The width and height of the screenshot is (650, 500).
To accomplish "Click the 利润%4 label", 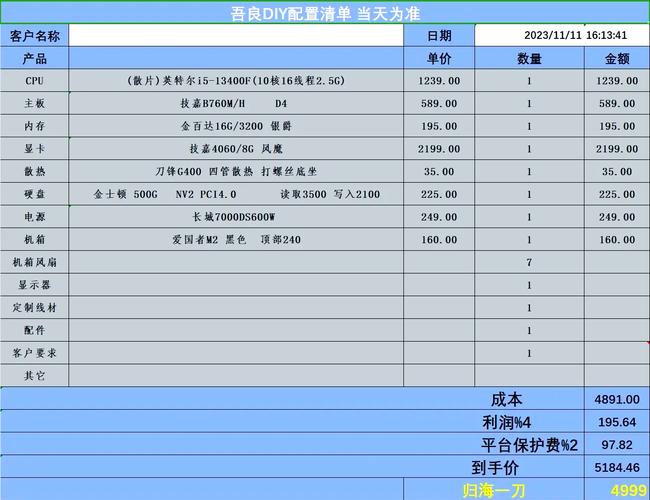I will point(506,422).
